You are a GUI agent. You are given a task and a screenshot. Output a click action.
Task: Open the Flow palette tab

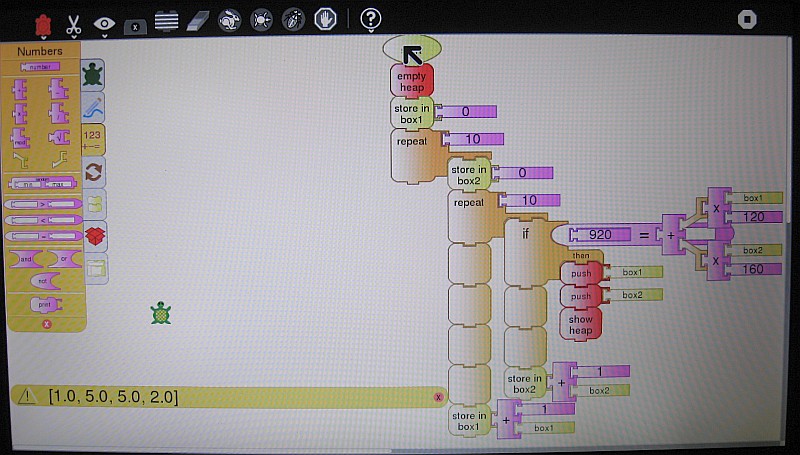(93, 171)
